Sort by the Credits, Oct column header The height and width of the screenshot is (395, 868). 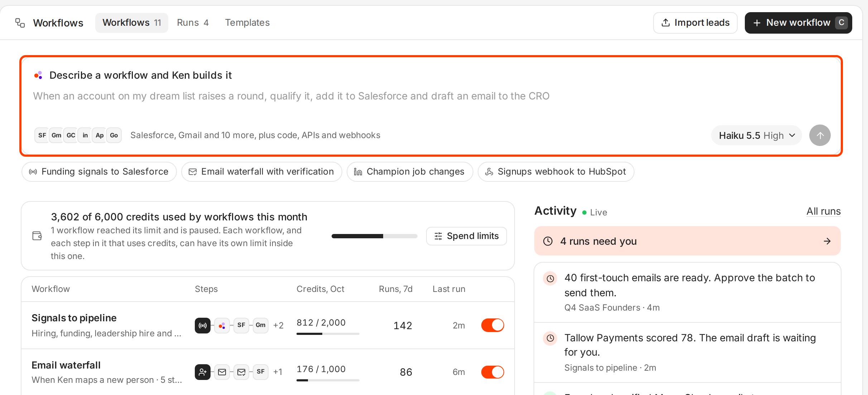(320, 289)
